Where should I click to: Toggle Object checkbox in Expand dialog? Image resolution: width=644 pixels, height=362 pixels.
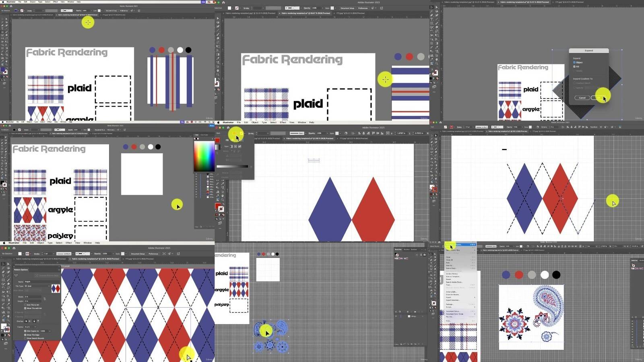coord(574,62)
